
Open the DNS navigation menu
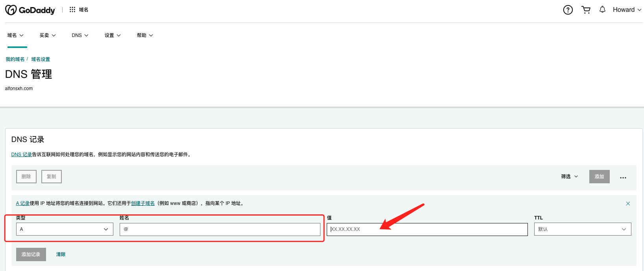(80, 35)
